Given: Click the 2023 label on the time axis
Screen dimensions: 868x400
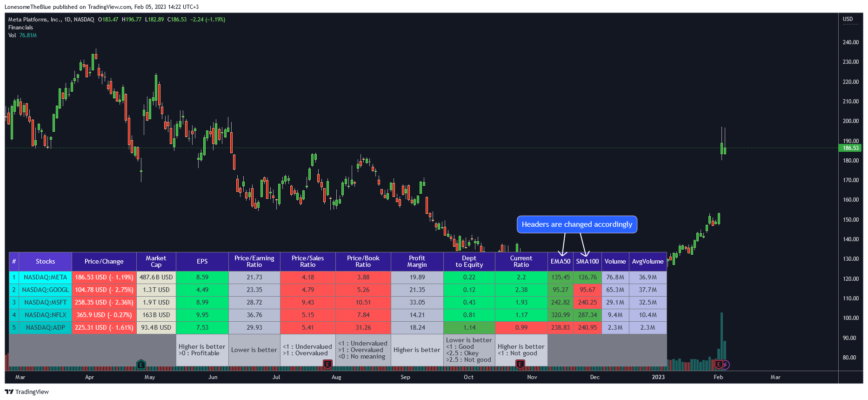Looking at the screenshot, I should (x=658, y=377).
